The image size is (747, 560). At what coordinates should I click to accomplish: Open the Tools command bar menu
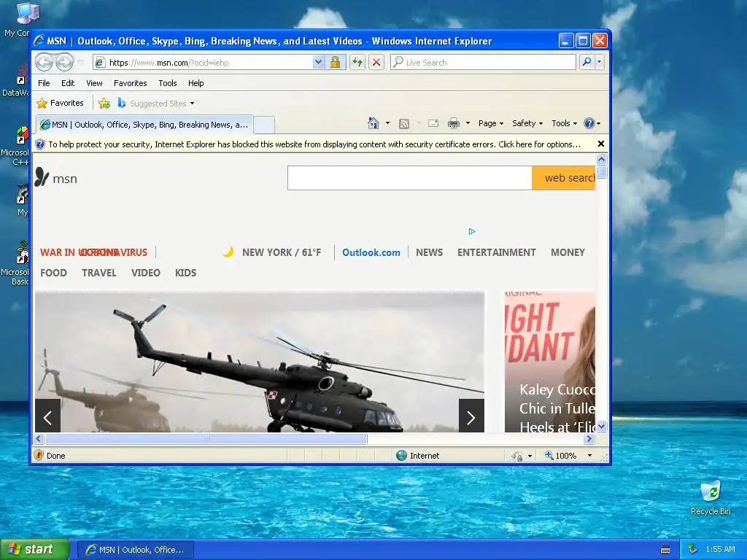click(564, 123)
